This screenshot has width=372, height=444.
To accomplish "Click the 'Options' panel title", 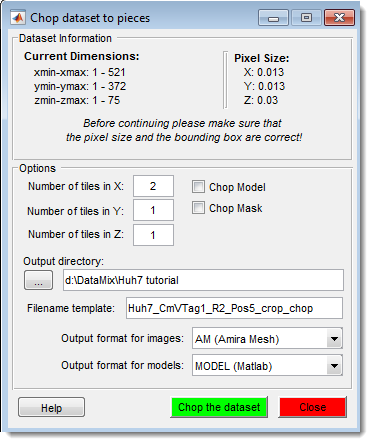I will pyautogui.click(x=37, y=168).
